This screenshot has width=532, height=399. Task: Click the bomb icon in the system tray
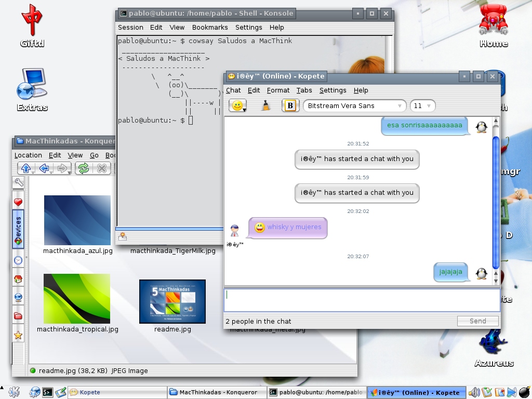tap(525, 393)
